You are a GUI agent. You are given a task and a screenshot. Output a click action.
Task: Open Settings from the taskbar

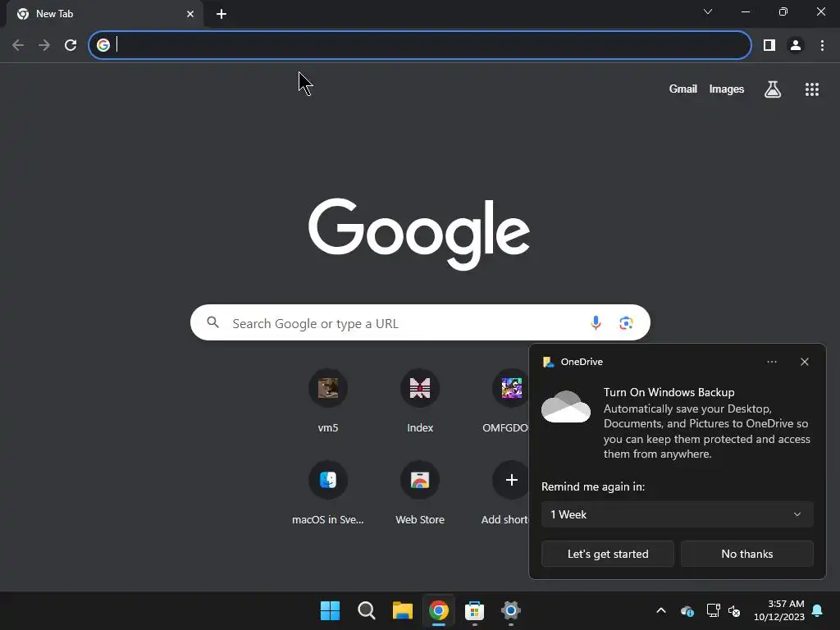coord(510,610)
